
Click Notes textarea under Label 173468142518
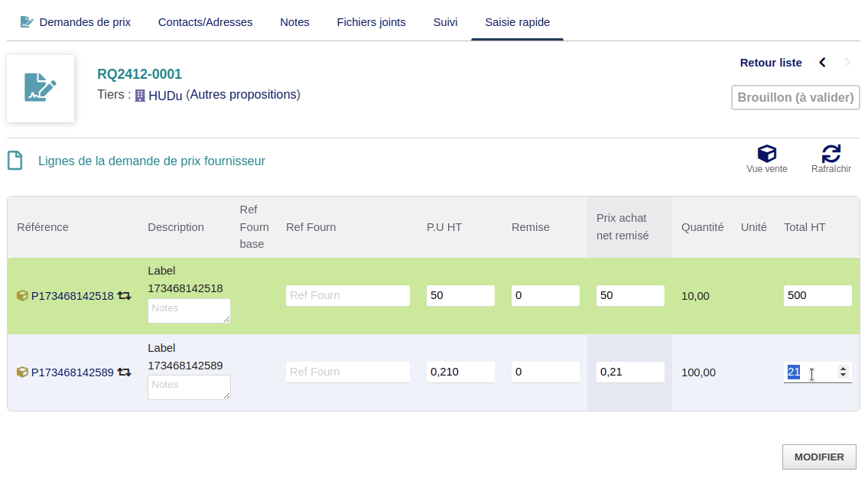188,310
